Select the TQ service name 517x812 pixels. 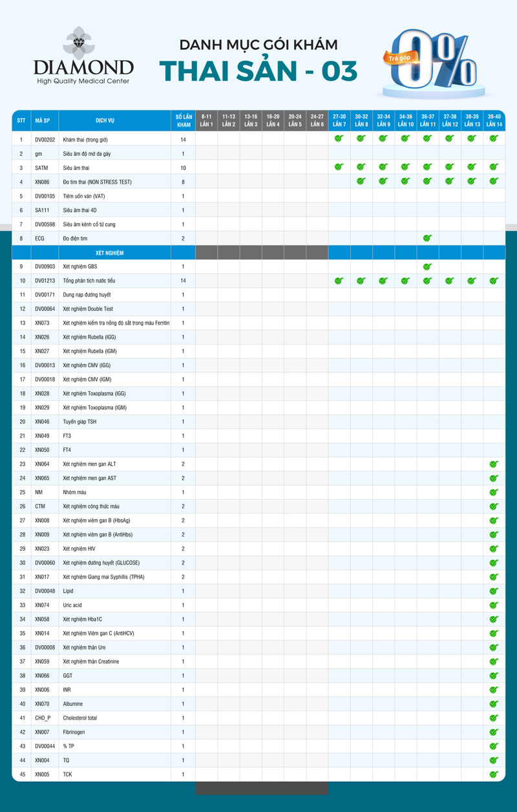tap(66, 760)
